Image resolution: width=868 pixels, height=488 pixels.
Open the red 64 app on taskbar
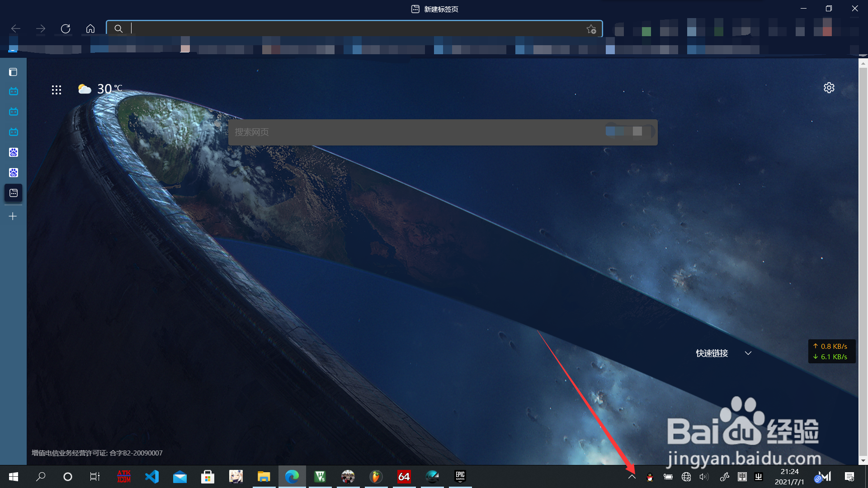pos(404,477)
